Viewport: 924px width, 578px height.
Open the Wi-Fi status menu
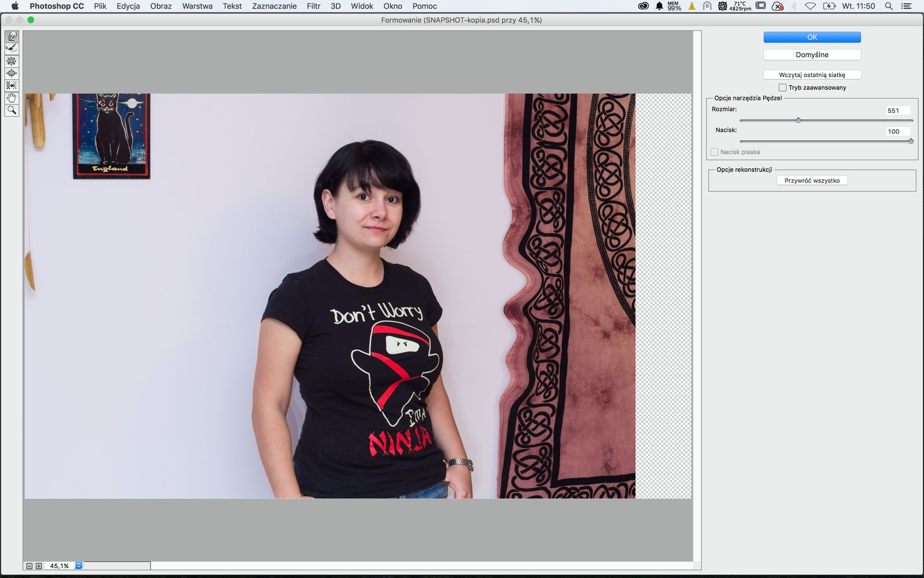pos(810,6)
